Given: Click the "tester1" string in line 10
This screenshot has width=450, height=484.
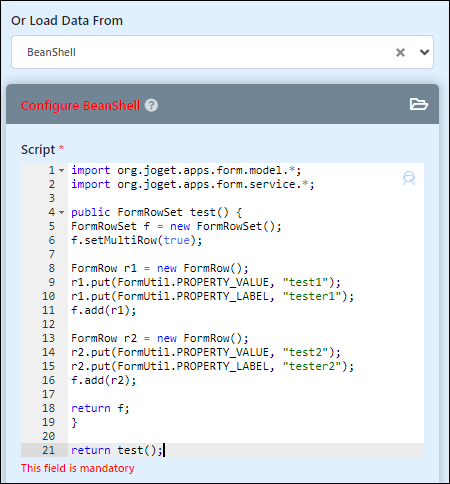Looking at the screenshot, I should click(x=312, y=296).
